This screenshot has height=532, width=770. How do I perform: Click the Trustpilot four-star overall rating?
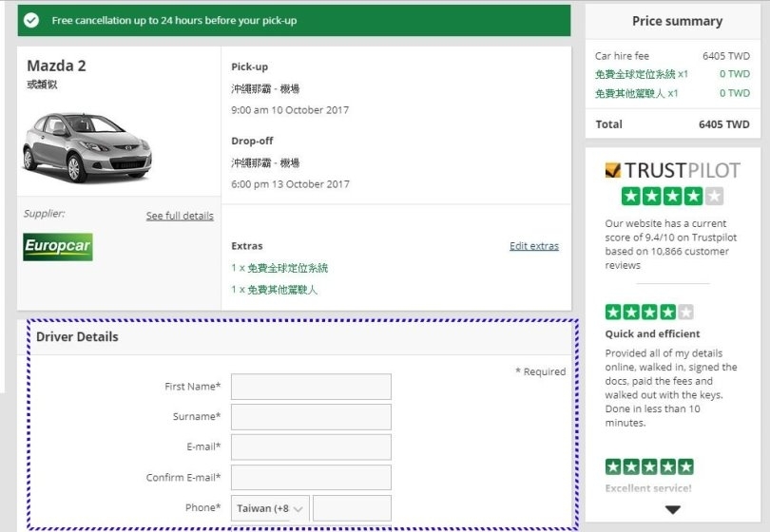672,197
